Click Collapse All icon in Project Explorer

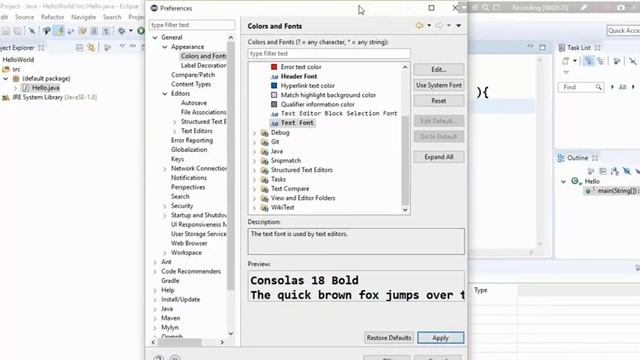(x=80, y=48)
